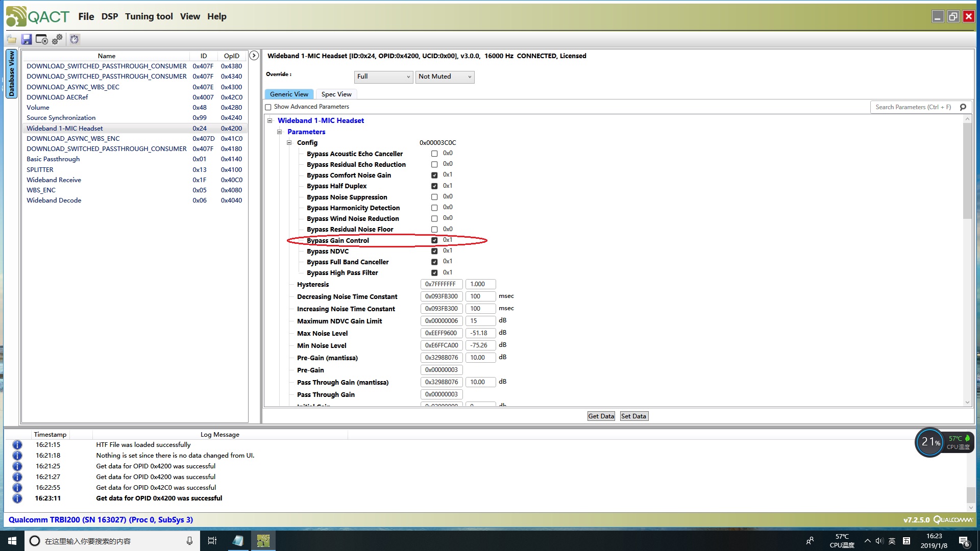Select the Volume operator row
This screenshot has height=551, width=980.
click(x=135, y=108)
